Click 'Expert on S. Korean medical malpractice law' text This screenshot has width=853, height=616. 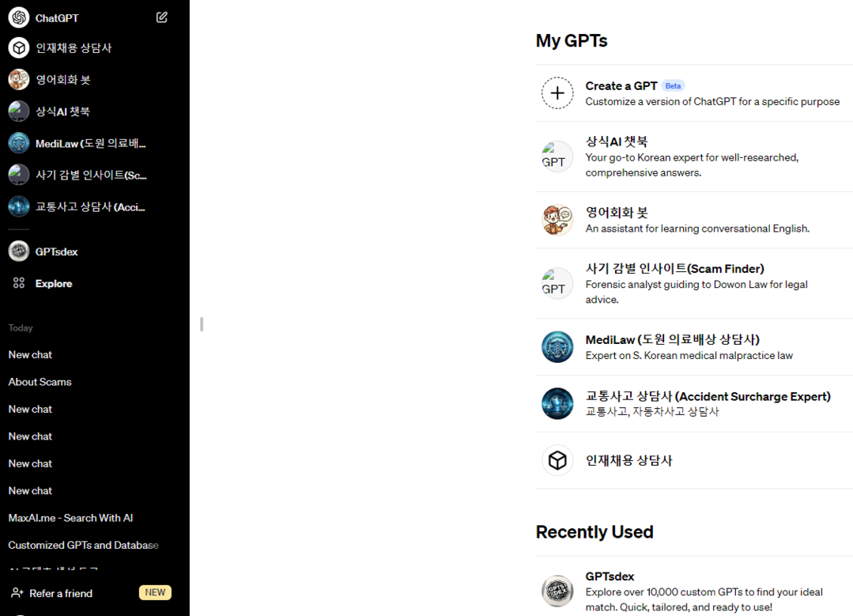coord(689,355)
